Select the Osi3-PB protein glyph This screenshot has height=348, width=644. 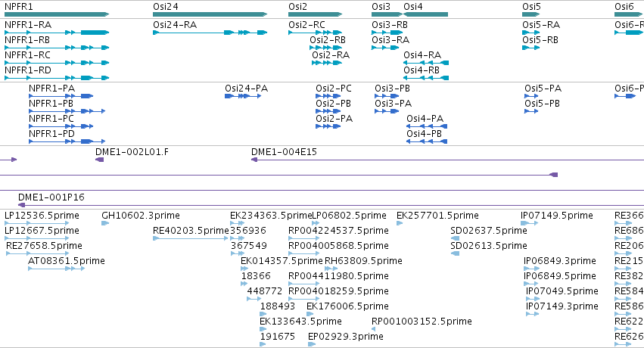coord(387,96)
